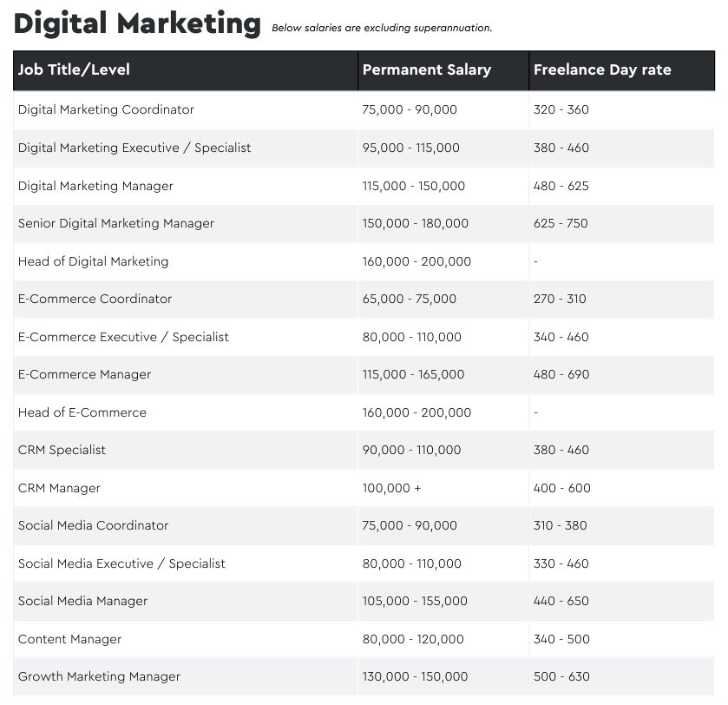Click the Job Title/Level column header
728x705 pixels.
pos(74,70)
